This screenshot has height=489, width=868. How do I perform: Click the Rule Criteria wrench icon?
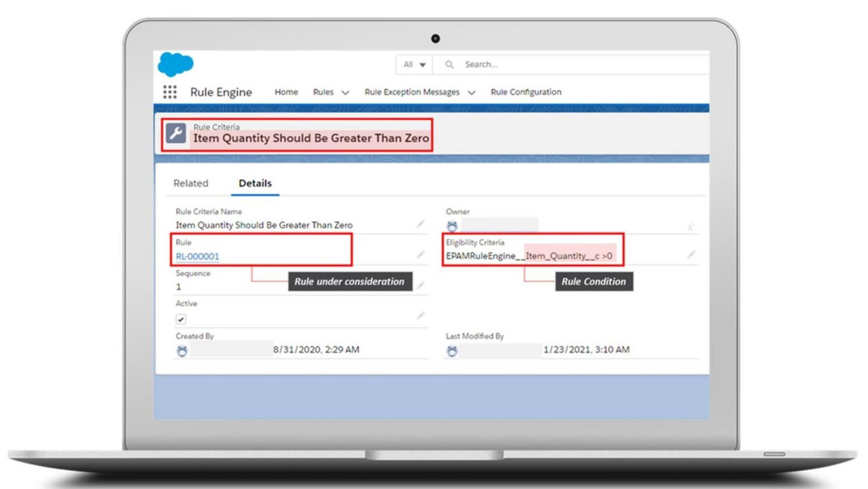click(177, 134)
